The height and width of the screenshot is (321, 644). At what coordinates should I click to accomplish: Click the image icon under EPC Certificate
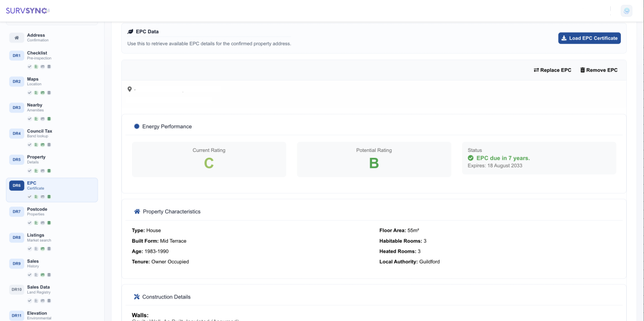tap(42, 197)
